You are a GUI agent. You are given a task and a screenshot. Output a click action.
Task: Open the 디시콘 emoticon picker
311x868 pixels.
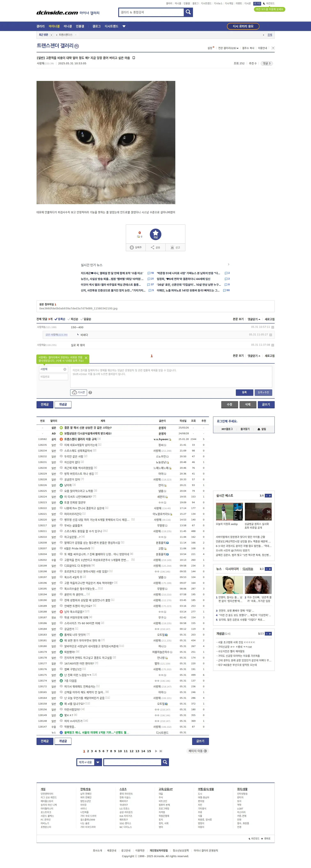point(78,392)
